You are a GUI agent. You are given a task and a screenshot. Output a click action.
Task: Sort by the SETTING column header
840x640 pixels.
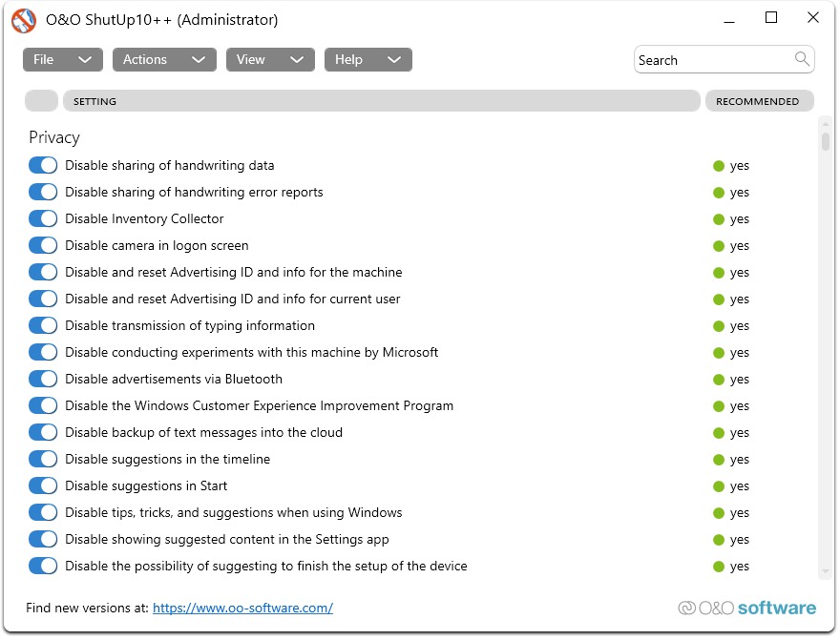pyautogui.click(x=381, y=101)
